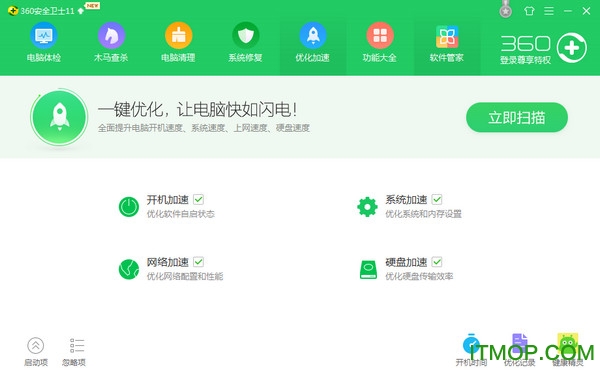Click the large rocket circle icon

click(x=59, y=117)
